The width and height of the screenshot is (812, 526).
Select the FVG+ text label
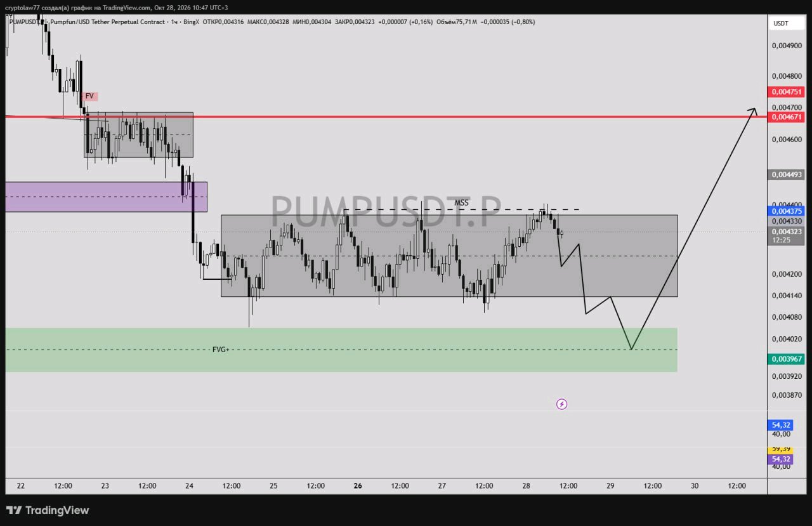[220, 350]
